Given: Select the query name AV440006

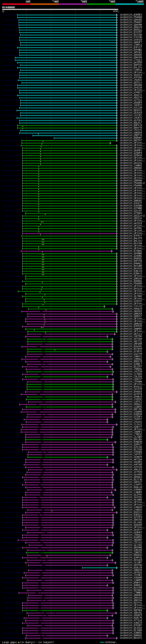Looking at the screenshot, I should click(x=8, y=7).
